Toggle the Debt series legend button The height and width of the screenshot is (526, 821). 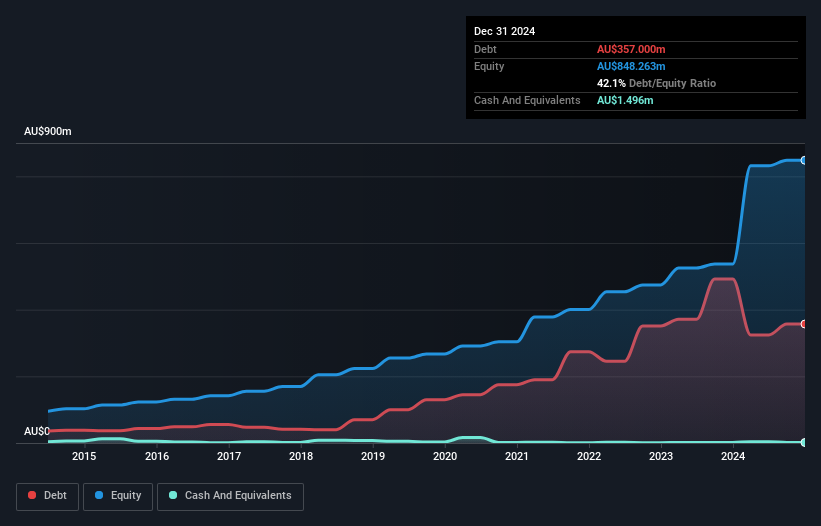(x=48, y=496)
